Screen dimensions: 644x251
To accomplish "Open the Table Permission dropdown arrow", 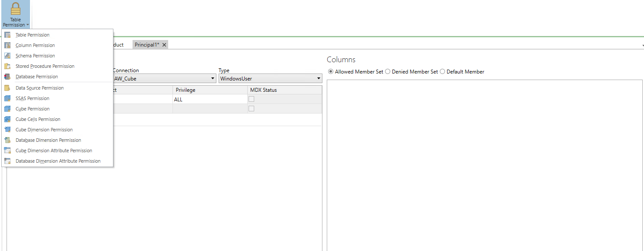I will [x=27, y=25].
